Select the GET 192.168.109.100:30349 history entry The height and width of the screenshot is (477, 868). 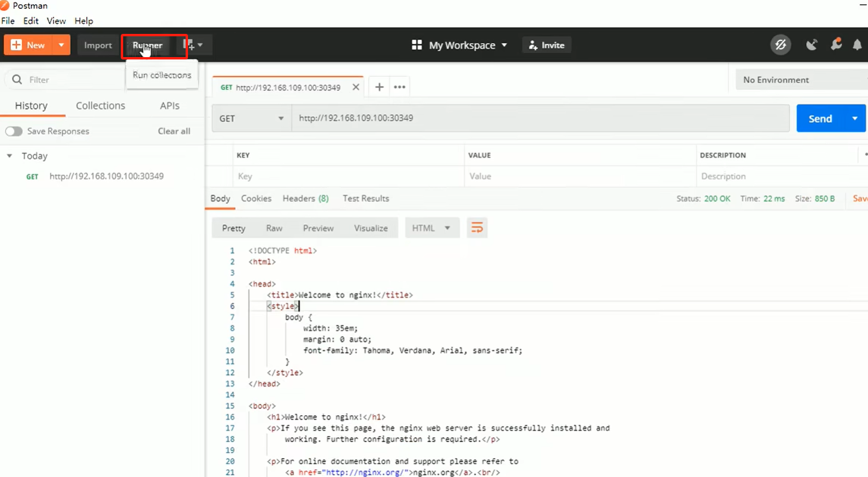tap(95, 176)
